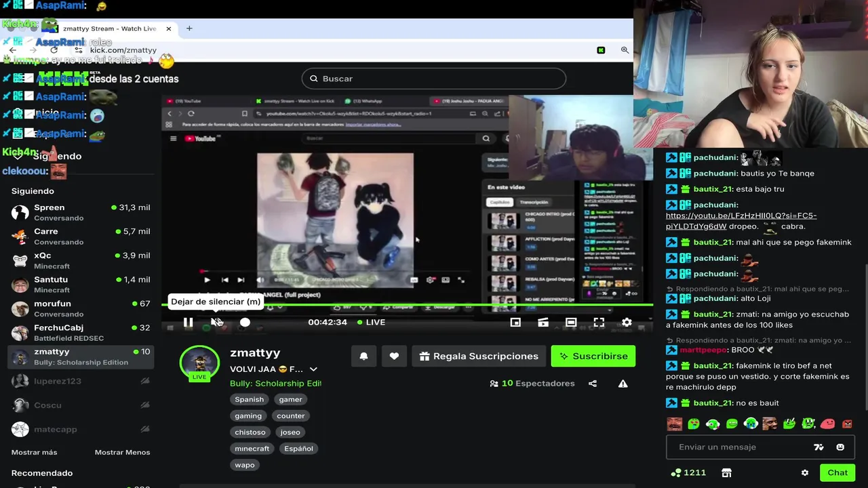Open channel points 1211 menu
868x488 pixels.
[x=688, y=472]
